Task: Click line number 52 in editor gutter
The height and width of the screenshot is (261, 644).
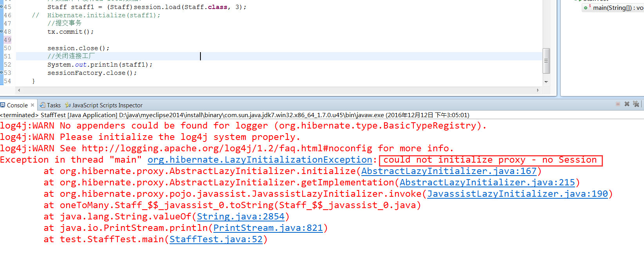Action: [7, 65]
